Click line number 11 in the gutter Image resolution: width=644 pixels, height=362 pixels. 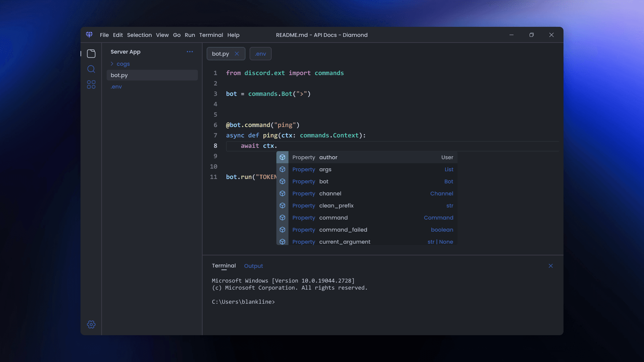click(214, 177)
